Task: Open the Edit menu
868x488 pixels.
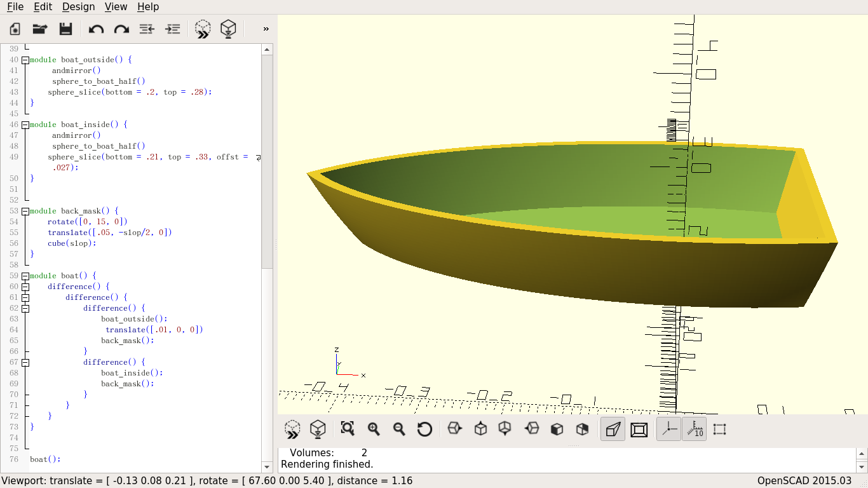Action: (x=43, y=6)
